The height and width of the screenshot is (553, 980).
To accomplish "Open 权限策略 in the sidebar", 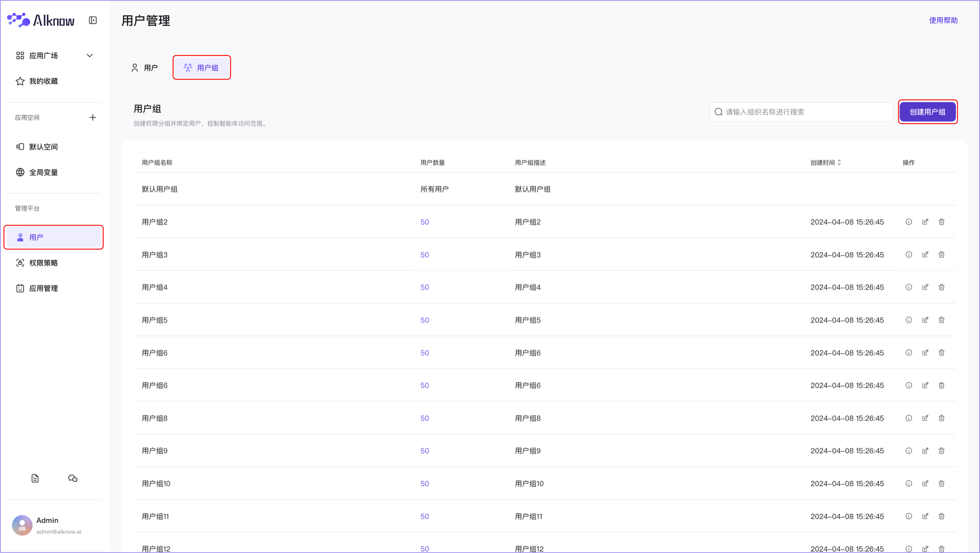I will coord(43,263).
